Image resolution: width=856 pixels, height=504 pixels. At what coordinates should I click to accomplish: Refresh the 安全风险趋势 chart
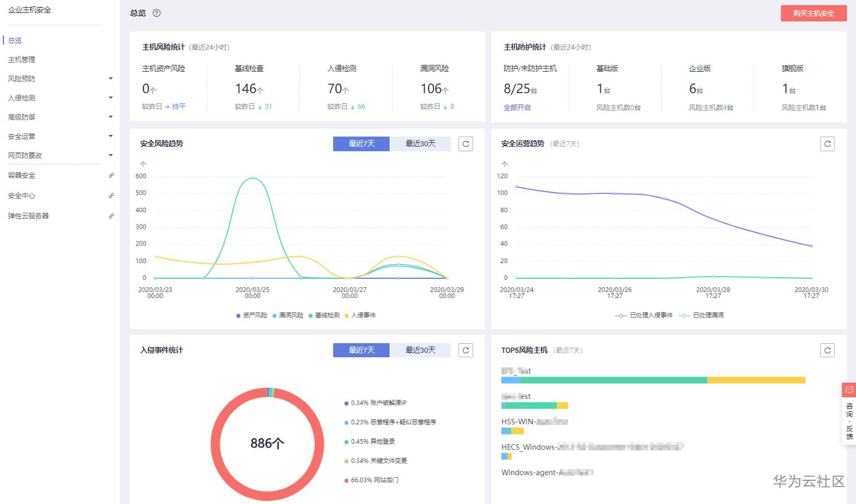point(466,144)
